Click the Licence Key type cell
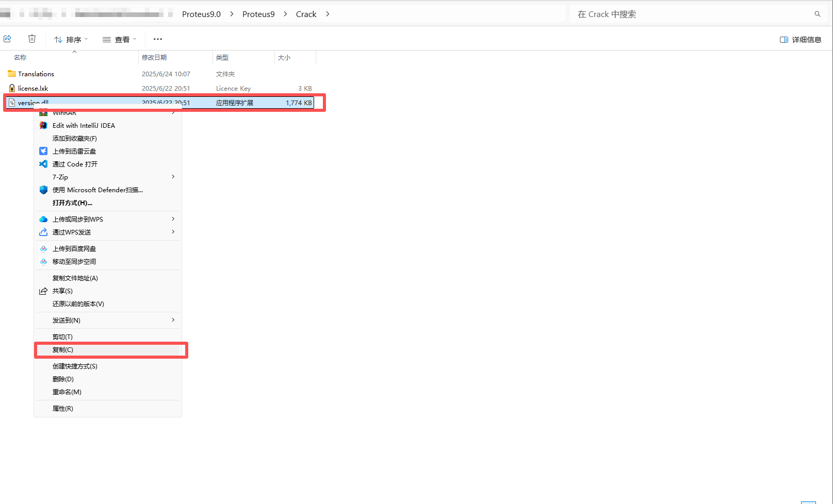 pyautogui.click(x=233, y=88)
